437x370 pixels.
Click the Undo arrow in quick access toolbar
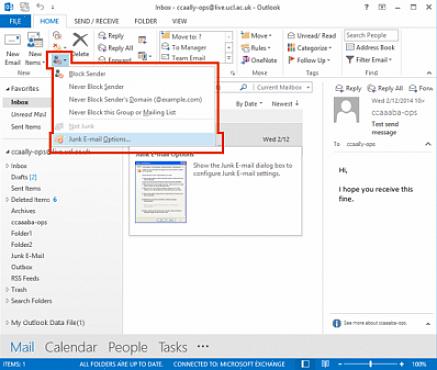40,7
